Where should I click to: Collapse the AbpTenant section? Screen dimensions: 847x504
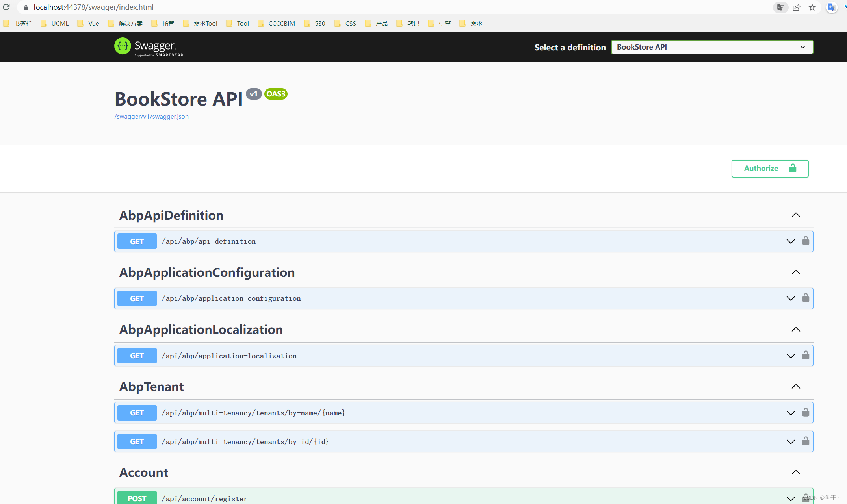(x=796, y=386)
